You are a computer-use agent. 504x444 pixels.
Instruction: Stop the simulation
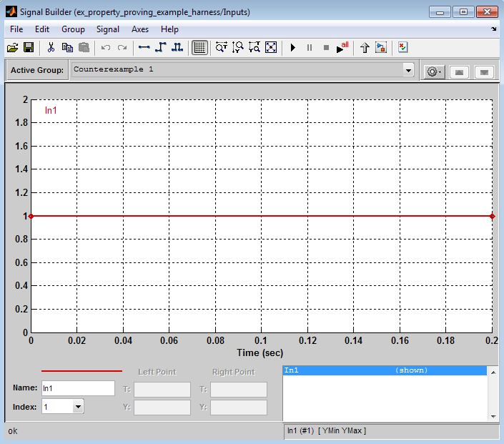click(x=326, y=48)
